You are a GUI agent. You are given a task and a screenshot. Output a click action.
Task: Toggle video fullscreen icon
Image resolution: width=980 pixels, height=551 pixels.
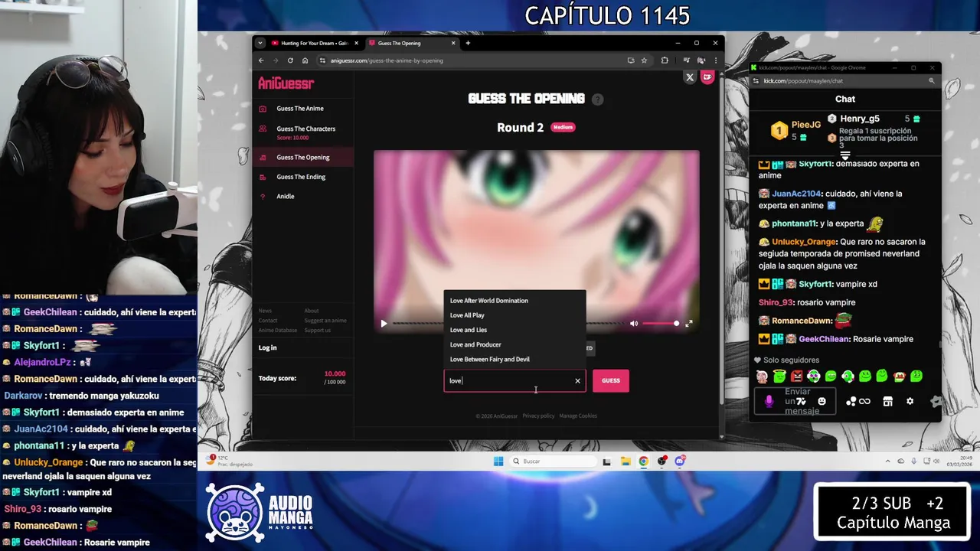pos(688,324)
